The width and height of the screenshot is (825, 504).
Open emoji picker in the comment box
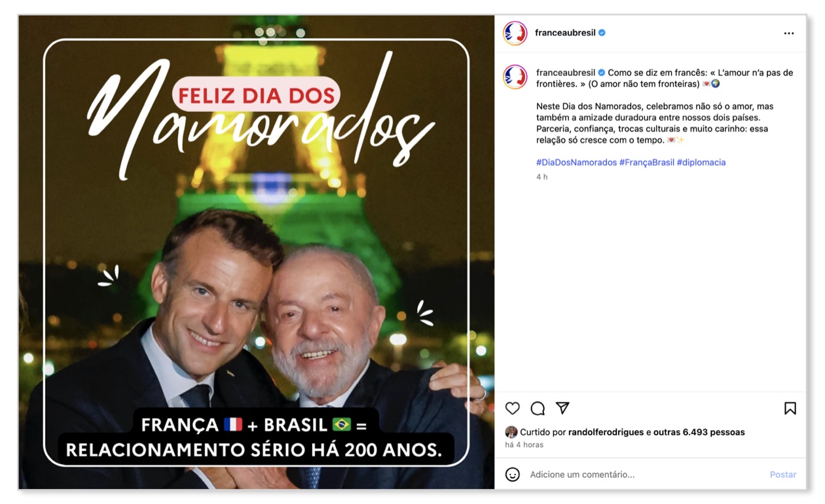513,475
